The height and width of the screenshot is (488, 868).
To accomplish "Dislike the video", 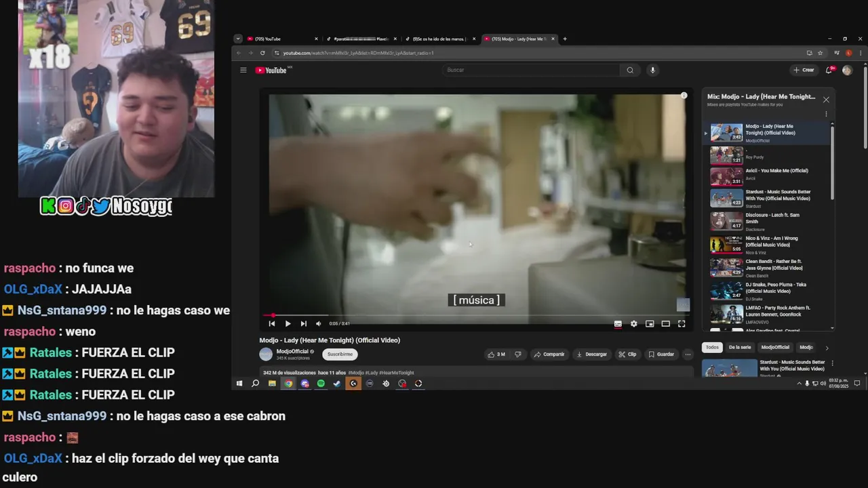I will pyautogui.click(x=518, y=354).
